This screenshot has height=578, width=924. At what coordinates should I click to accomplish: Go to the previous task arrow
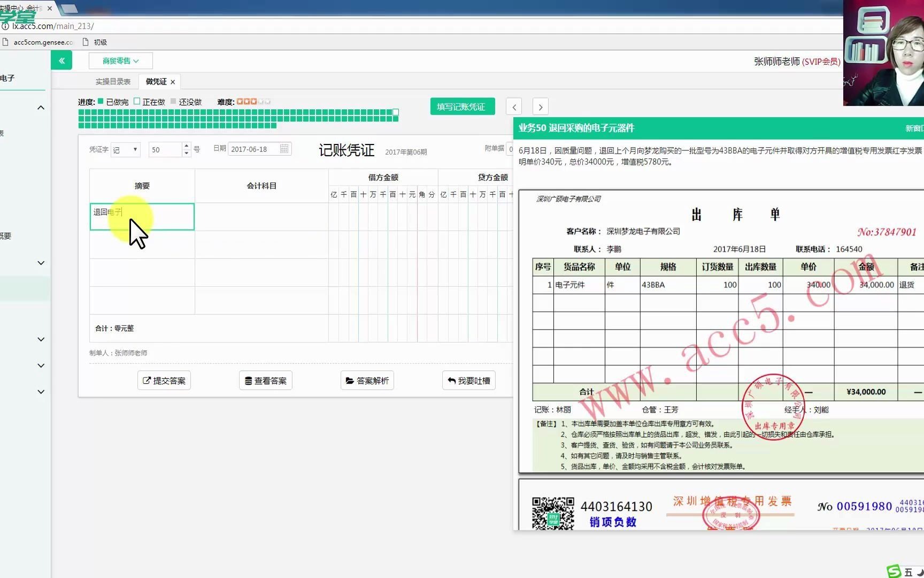pyautogui.click(x=514, y=107)
